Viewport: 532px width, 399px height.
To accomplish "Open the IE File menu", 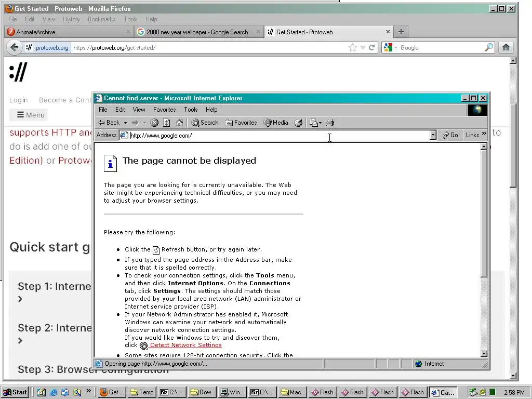I will pos(103,110).
